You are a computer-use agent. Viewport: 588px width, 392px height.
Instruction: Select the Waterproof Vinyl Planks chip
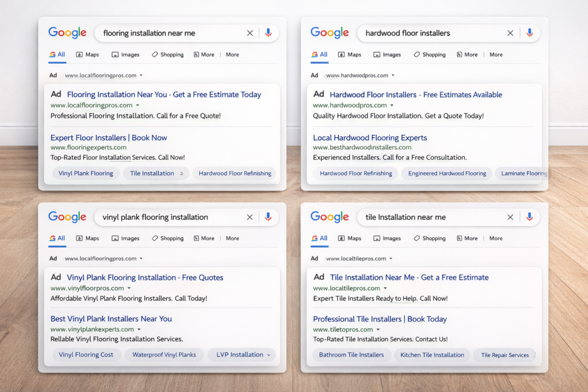(x=164, y=355)
